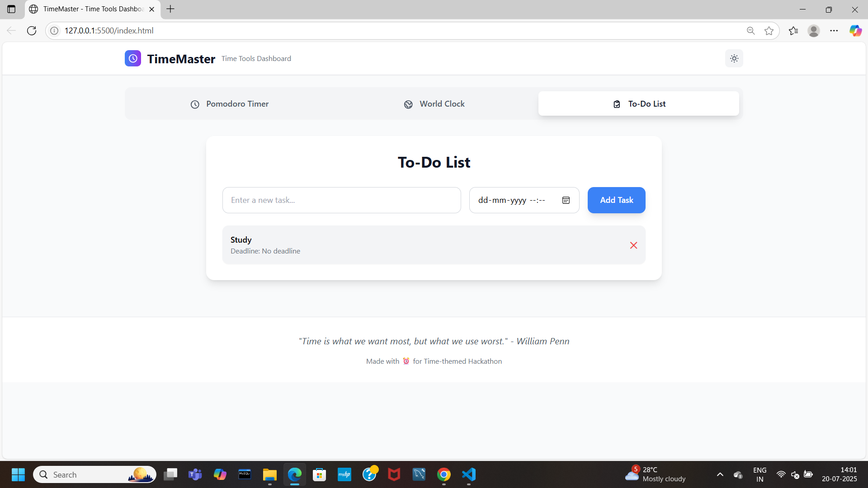Image resolution: width=868 pixels, height=488 pixels.
Task: Switch to the Pomodoro Timer tab
Action: [x=229, y=104]
